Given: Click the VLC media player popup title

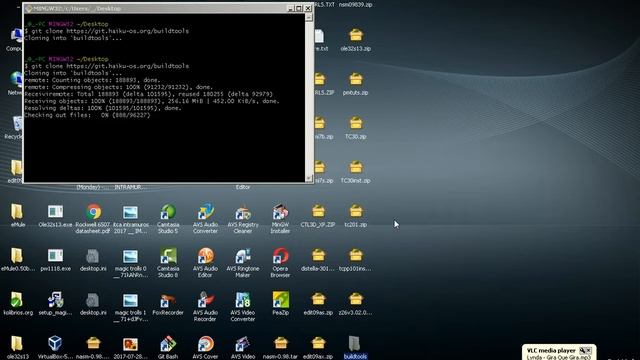Looking at the screenshot, I should 551,350.
